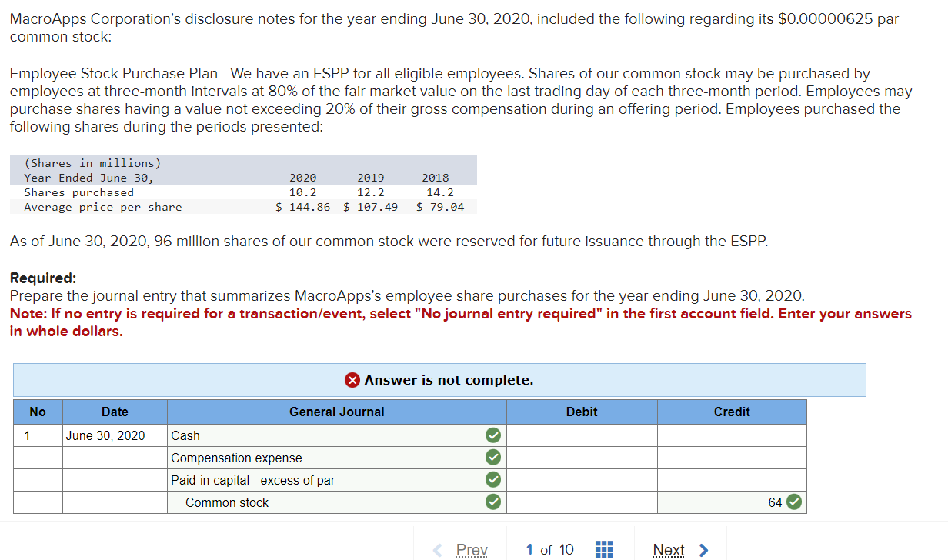Open the Compensation expense account field
This screenshot has height=560, width=948.
[x=323, y=457]
